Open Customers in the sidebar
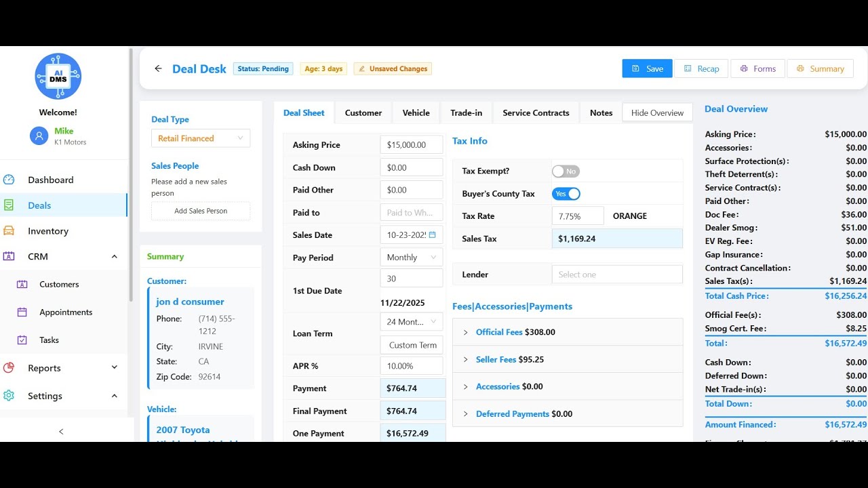868x488 pixels. coord(64,285)
